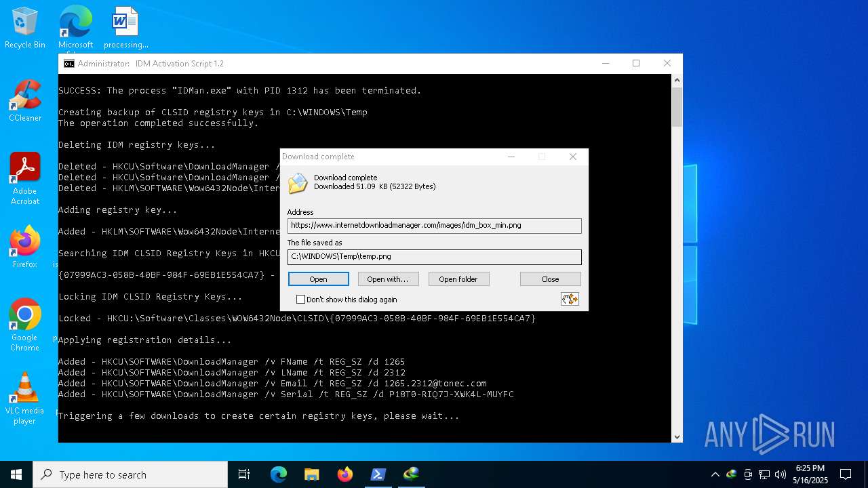Show hidden system tray icons
This screenshot has height=488, width=868.
pos(715,474)
